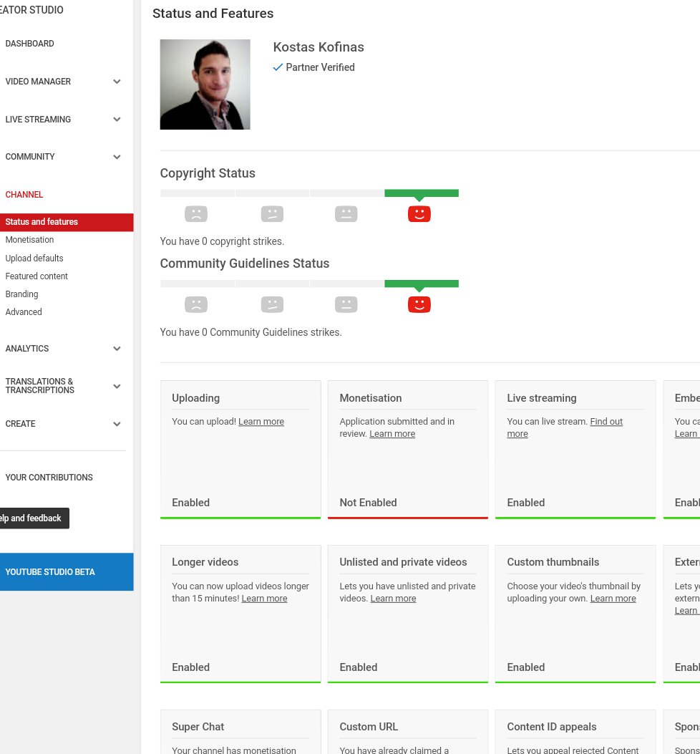Click the Content ID appeals card title

[552, 727]
